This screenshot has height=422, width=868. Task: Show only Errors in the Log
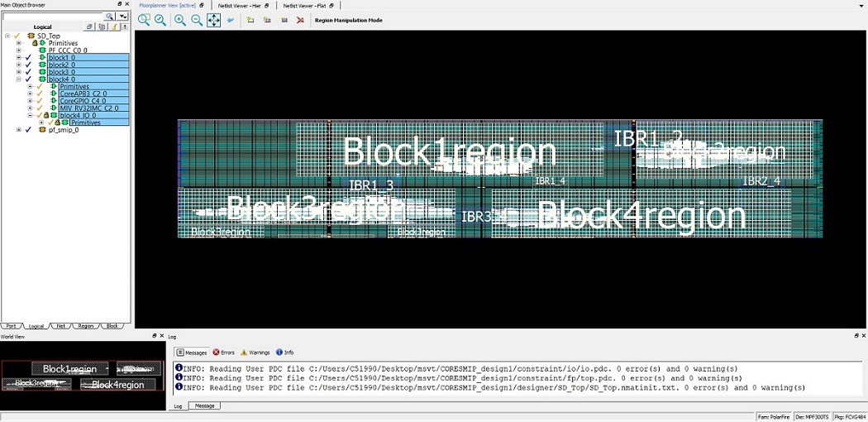(224, 352)
